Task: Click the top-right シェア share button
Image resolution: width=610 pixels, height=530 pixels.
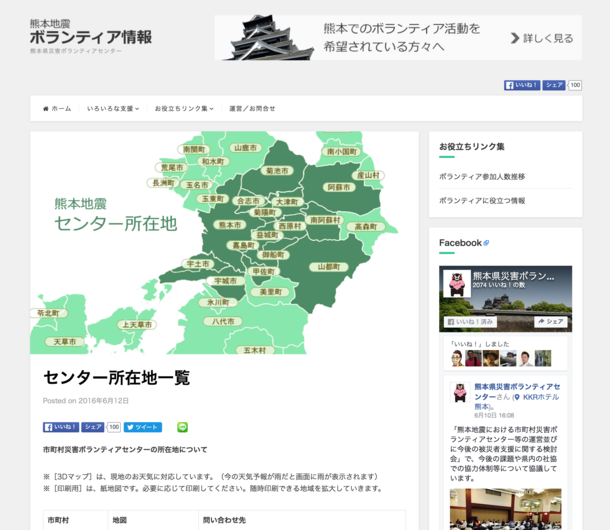Action: (x=554, y=86)
